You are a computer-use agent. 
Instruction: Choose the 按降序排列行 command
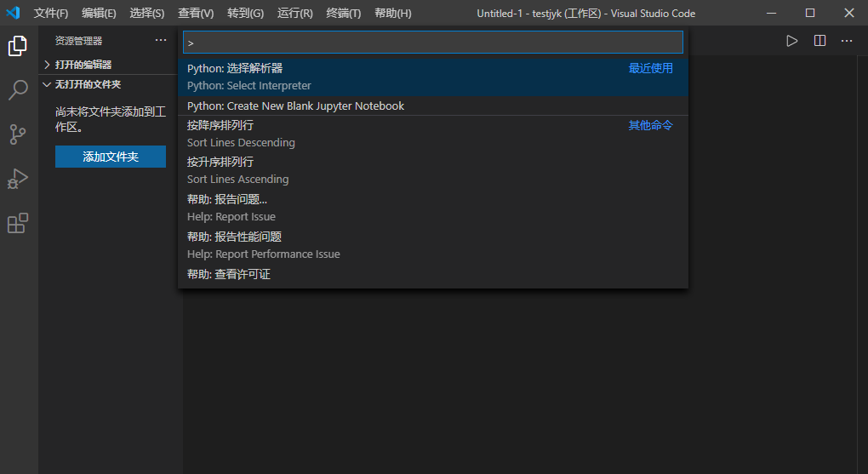433,134
